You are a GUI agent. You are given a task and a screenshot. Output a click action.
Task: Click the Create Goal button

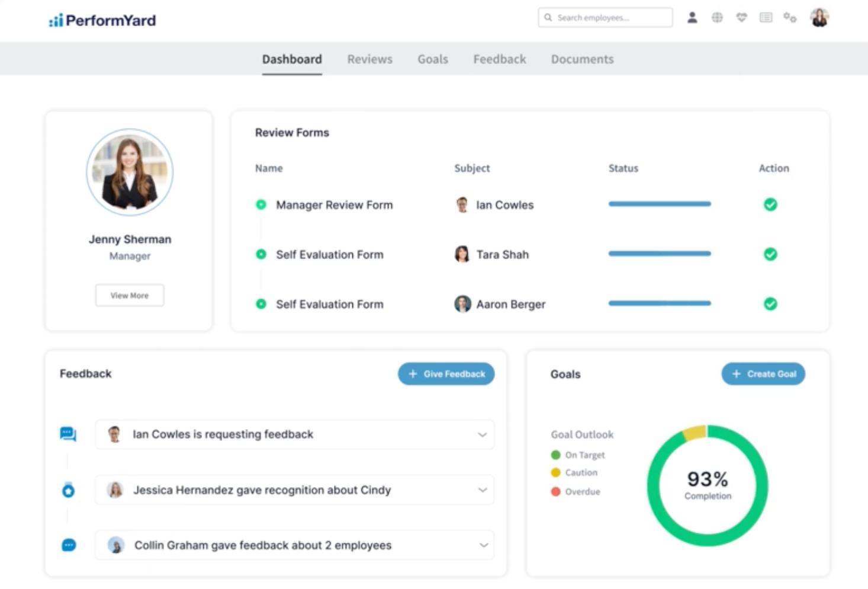pos(763,373)
